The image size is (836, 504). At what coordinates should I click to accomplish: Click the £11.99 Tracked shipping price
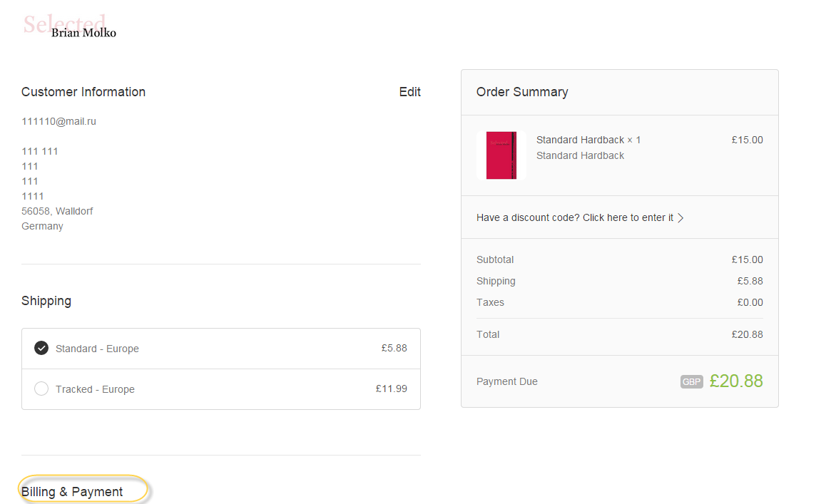[392, 389]
